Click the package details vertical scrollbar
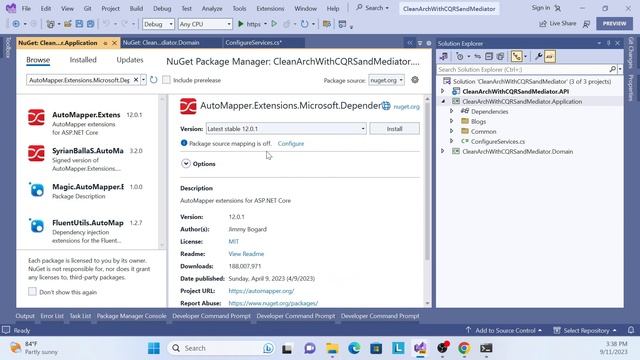The height and width of the screenshot is (360, 640). [x=427, y=181]
